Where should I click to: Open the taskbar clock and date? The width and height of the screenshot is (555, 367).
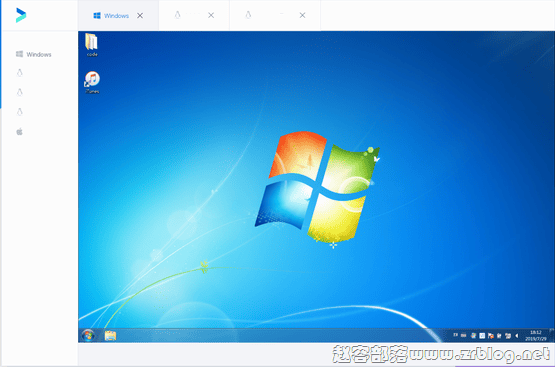(x=536, y=336)
